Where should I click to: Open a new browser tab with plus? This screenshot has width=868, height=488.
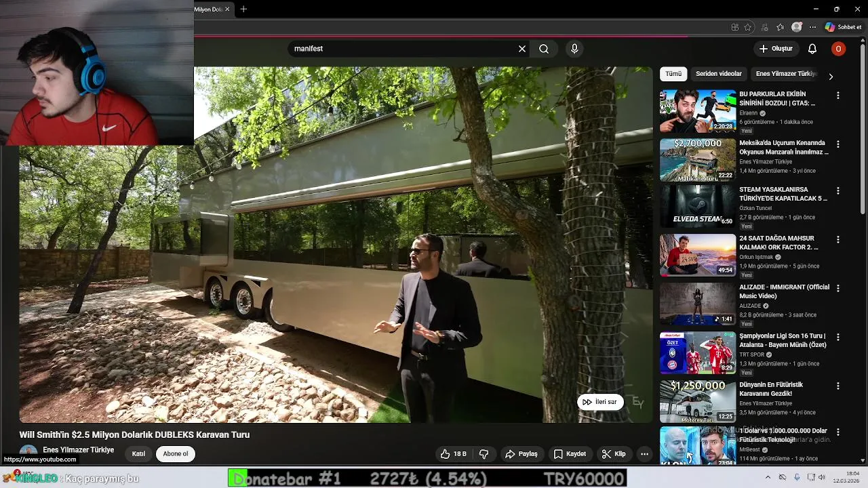coord(243,9)
